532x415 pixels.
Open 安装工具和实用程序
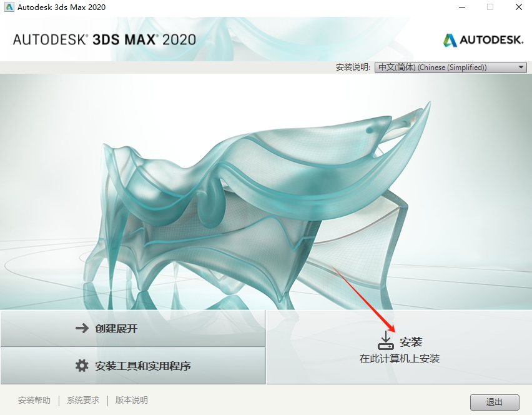(x=132, y=366)
